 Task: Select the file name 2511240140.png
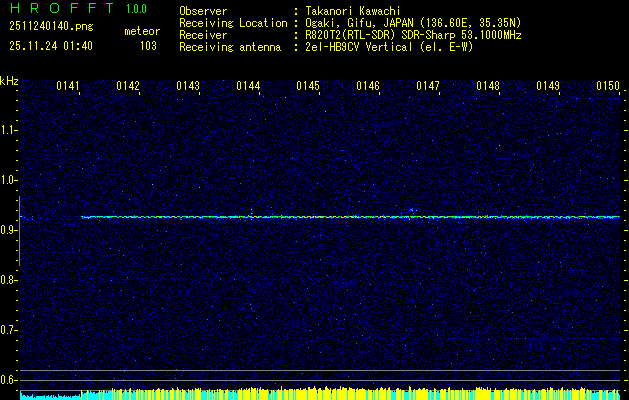pyautogui.click(x=51, y=26)
